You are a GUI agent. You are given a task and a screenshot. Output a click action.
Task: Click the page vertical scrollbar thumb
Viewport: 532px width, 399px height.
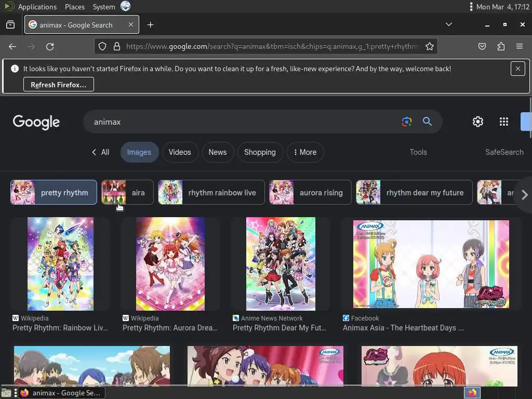coord(530,117)
